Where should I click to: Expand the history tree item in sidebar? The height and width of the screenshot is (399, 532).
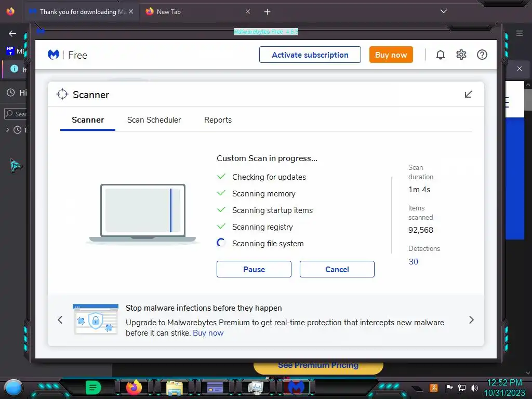pyautogui.click(x=7, y=129)
